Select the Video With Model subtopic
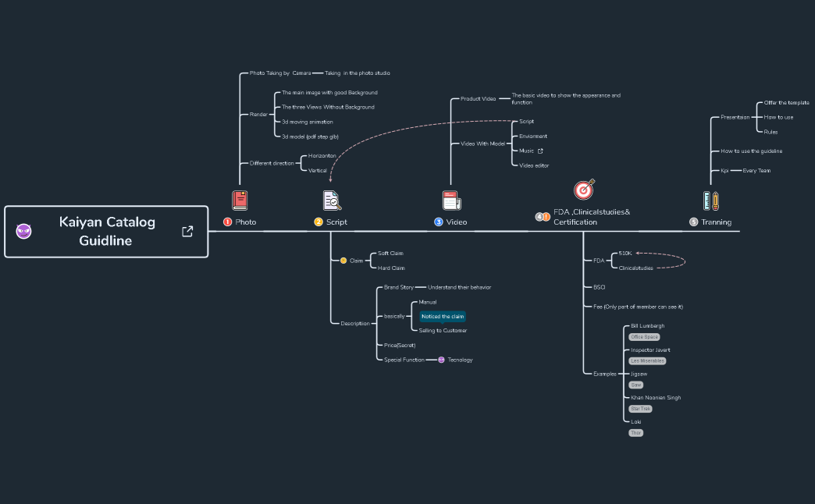This screenshot has height=504, width=815. click(482, 144)
